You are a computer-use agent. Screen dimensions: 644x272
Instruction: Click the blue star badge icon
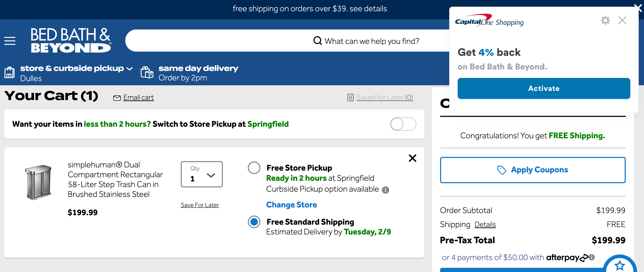pos(620,265)
